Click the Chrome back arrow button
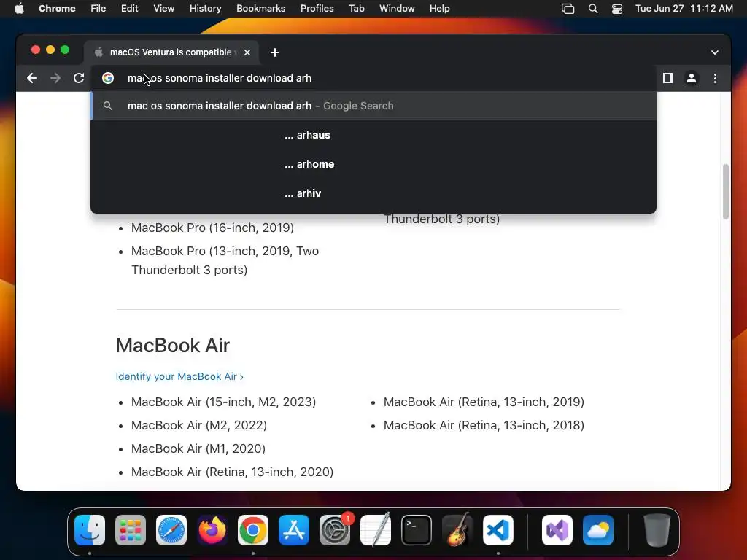The height and width of the screenshot is (560, 747). click(32, 78)
